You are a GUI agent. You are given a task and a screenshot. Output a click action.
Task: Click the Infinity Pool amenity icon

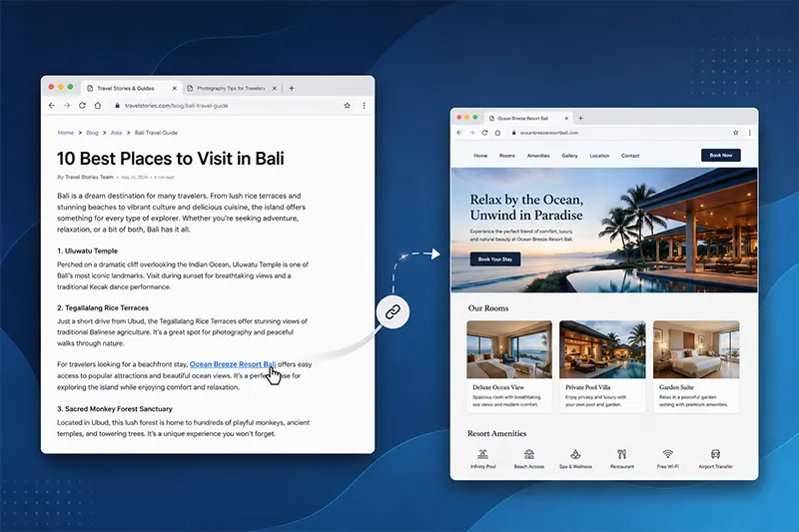(x=482, y=453)
